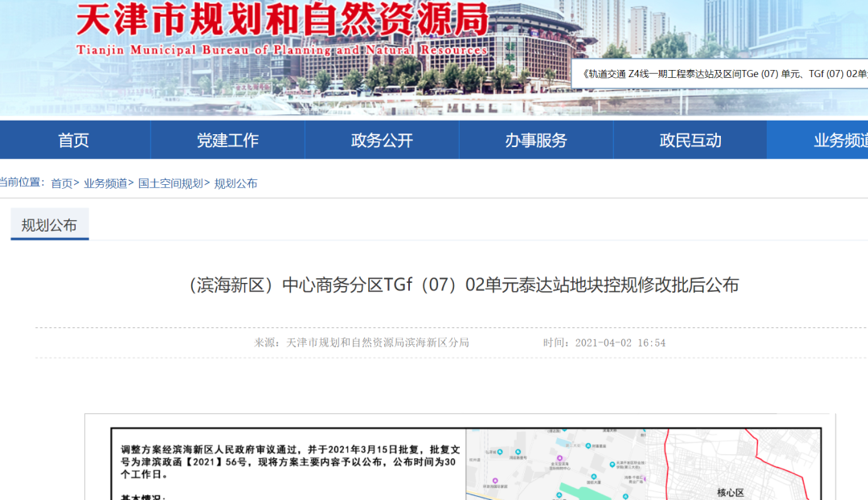The image size is (868, 500).
Task: Click the 轨道交通 Z4线 scrolling announcement text
Action: [x=724, y=74]
